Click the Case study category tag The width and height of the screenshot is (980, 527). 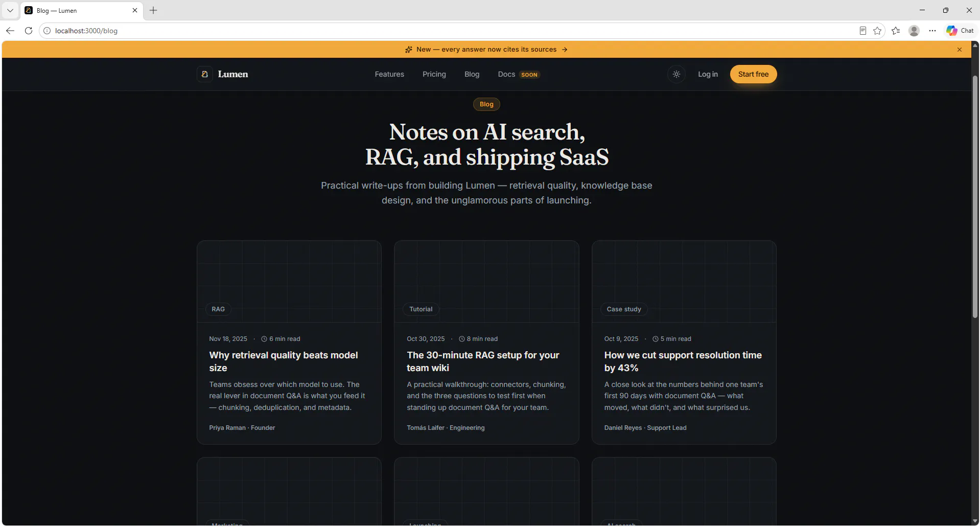pos(624,309)
